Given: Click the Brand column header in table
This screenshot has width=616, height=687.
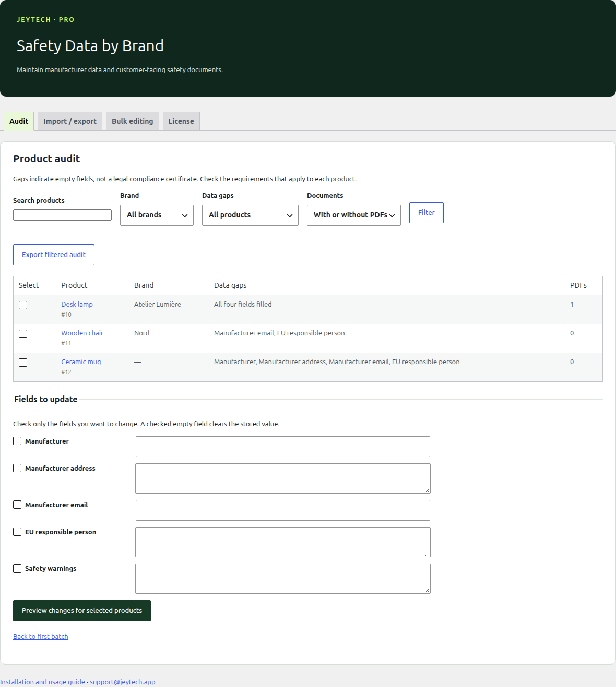Looking at the screenshot, I should pyautogui.click(x=144, y=285).
